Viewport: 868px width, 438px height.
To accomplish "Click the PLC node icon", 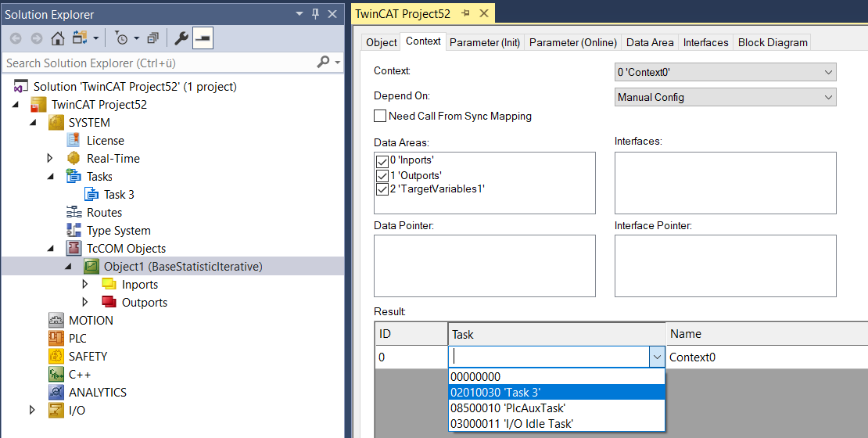I will 56,339.
